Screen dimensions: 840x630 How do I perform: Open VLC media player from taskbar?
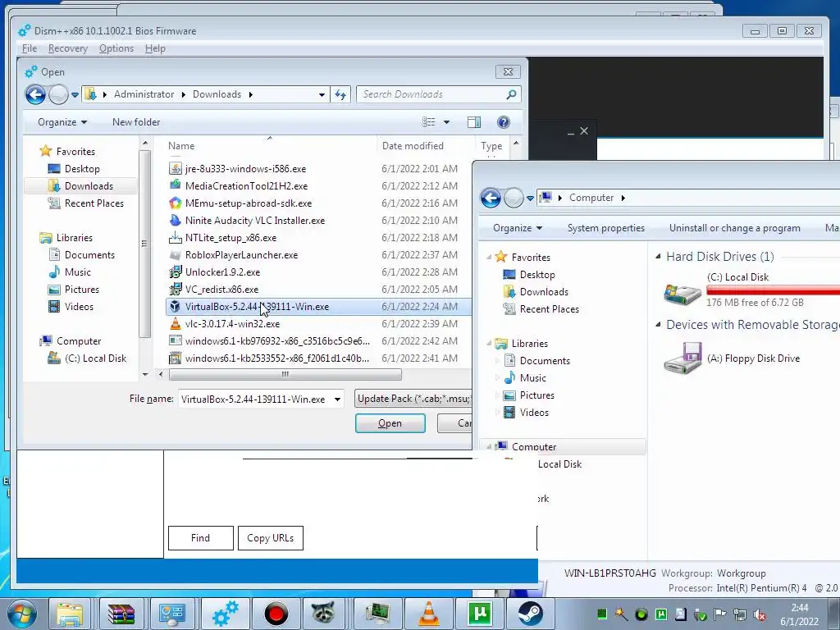coord(428,614)
